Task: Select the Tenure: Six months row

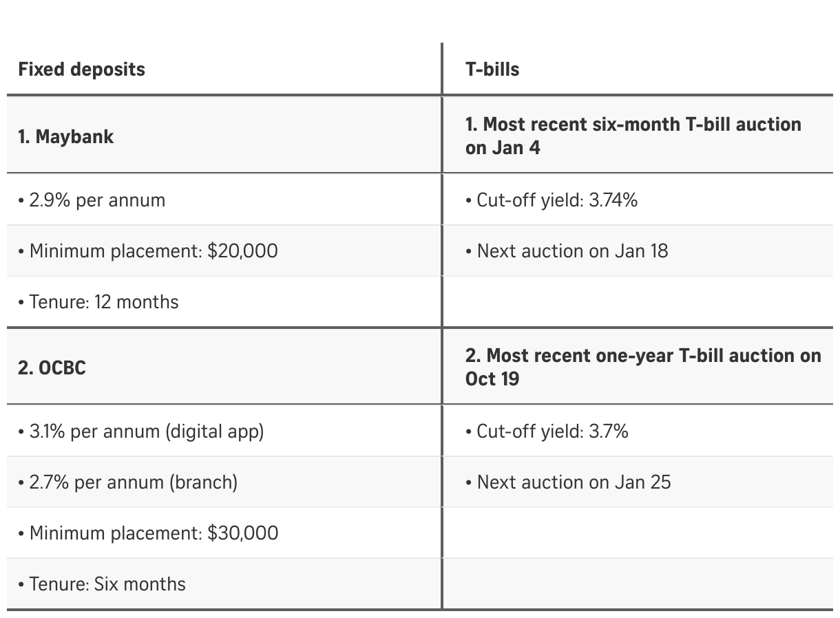Action: coord(224,584)
